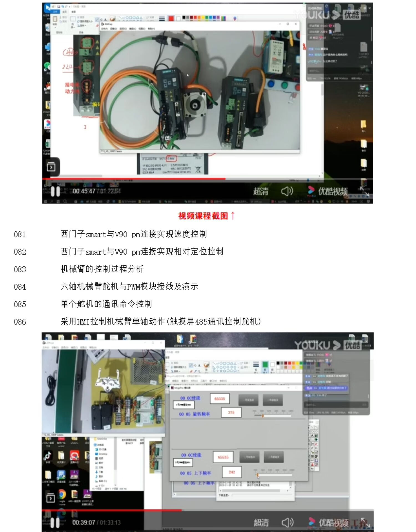Open the TikTok desktop icon in the lower video
The height and width of the screenshot is (532, 416).
click(48, 456)
